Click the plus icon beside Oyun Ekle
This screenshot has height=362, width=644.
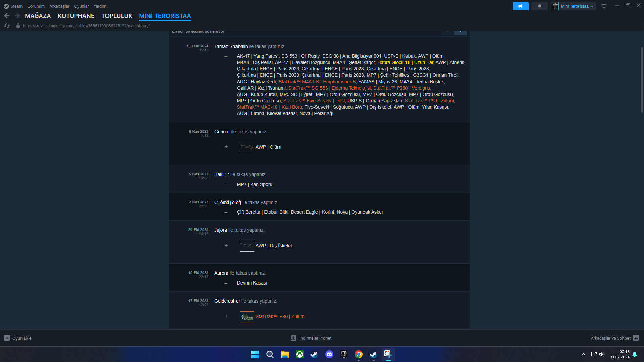[x=7, y=338]
